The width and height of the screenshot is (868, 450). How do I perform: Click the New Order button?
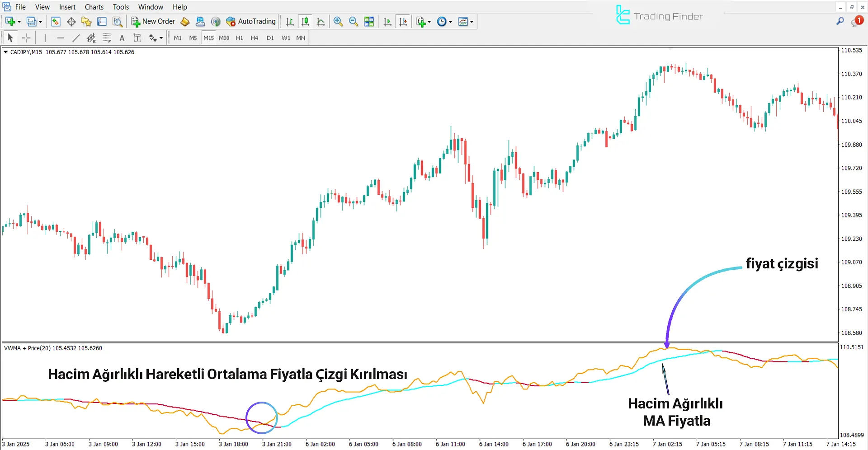(x=153, y=21)
